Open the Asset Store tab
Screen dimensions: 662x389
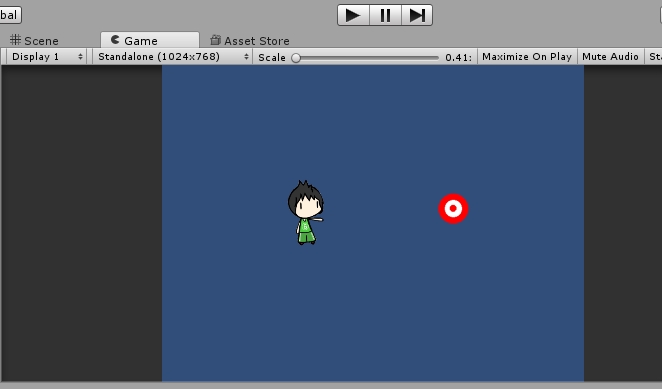(x=250, y=41)
